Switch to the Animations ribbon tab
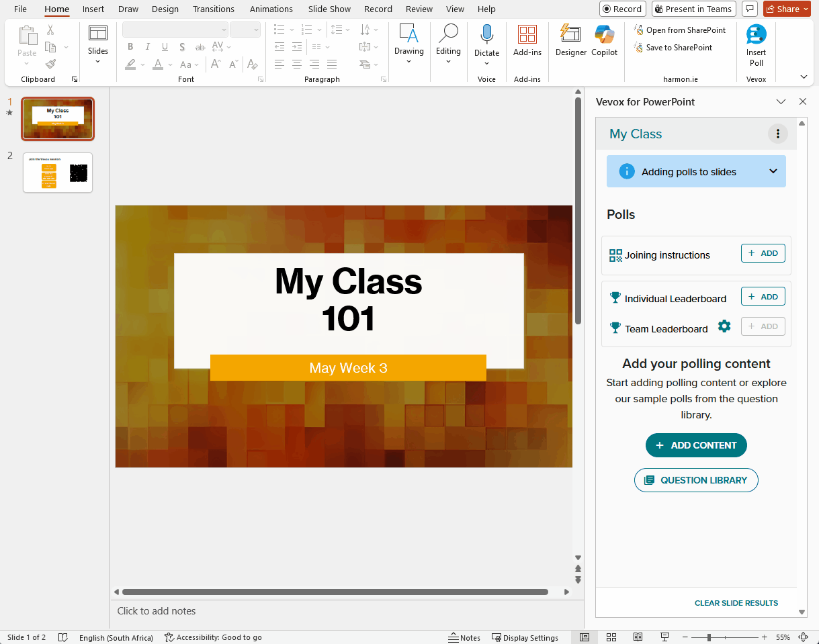 (x=271, y=9)
